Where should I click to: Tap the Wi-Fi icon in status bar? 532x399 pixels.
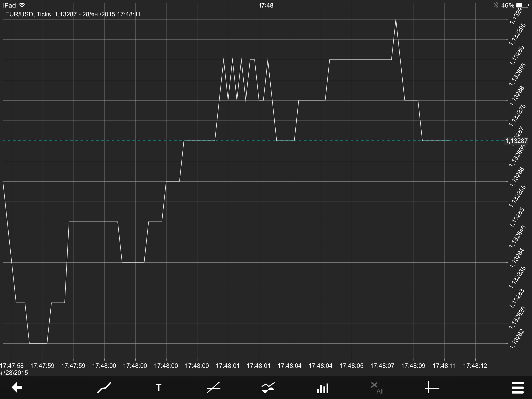click(22, 5)
